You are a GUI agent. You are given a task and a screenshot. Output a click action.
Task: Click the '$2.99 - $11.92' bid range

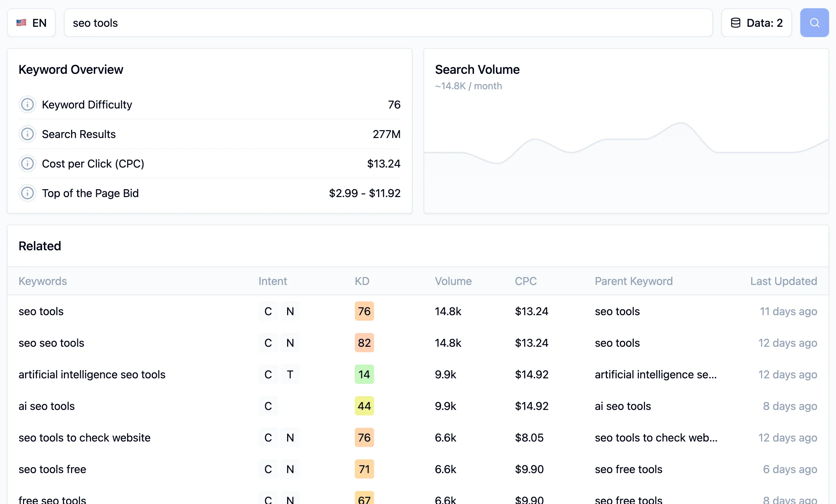coord(365,193)
